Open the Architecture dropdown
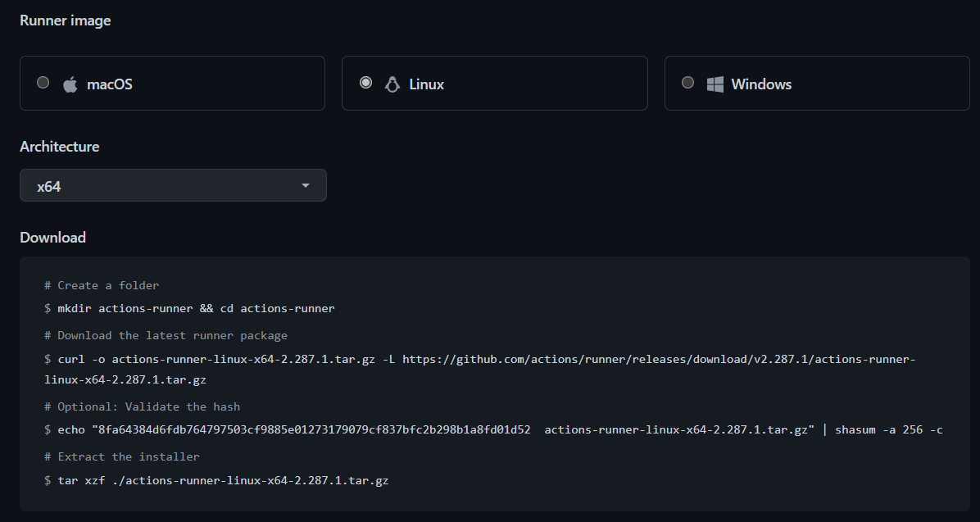 click(173, 185)
